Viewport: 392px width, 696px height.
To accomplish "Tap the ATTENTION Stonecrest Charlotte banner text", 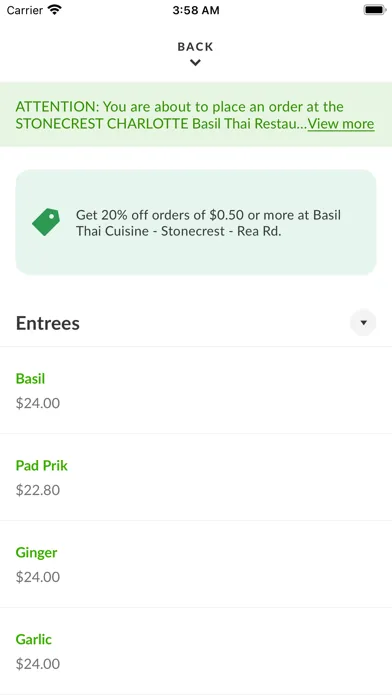I will [162, 115].
